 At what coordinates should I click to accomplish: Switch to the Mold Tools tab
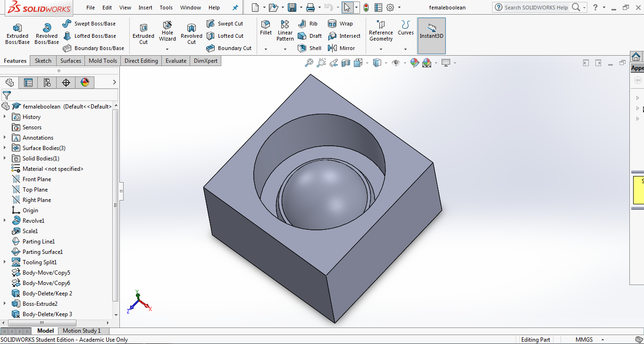click(103, 61)
